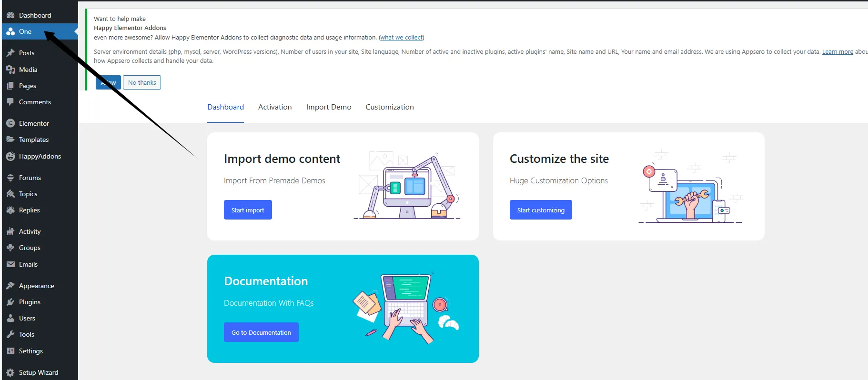Click the Start customizing button

point(541,210)
